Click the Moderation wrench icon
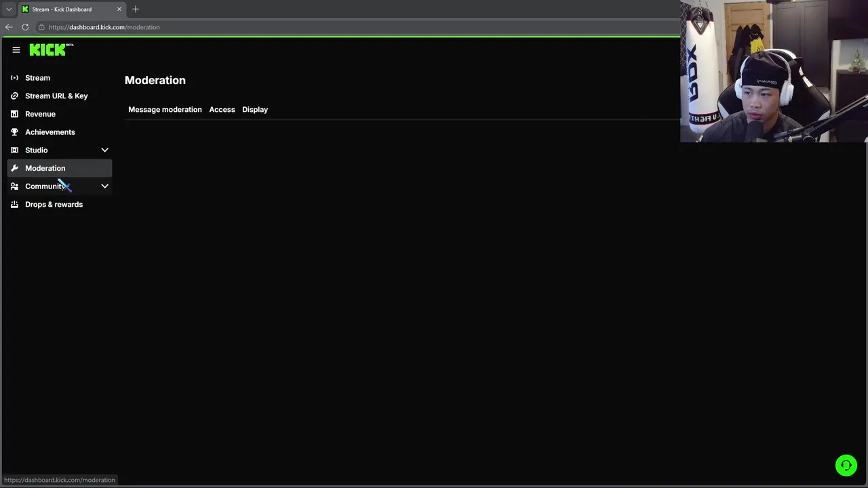The image size is (868, 488). coord(14,168)
